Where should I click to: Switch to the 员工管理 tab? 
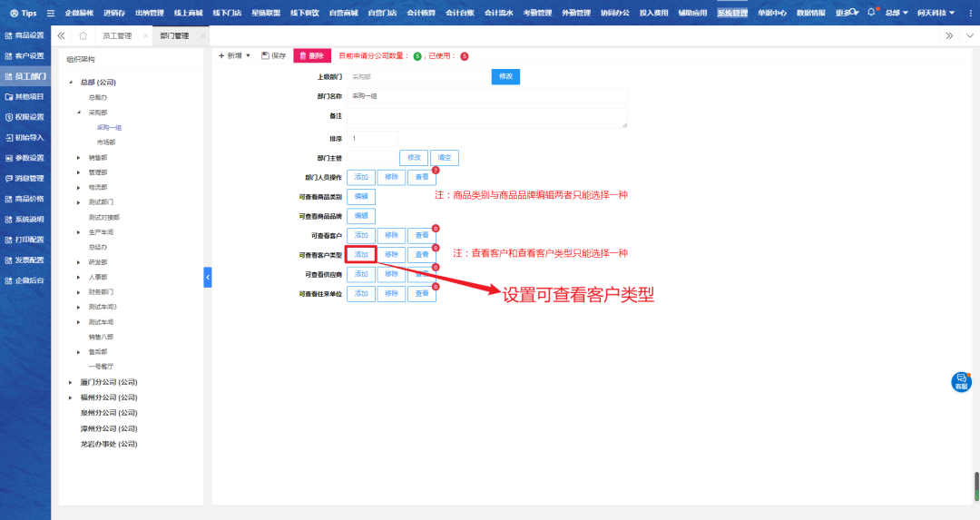[x=118, y=35]
